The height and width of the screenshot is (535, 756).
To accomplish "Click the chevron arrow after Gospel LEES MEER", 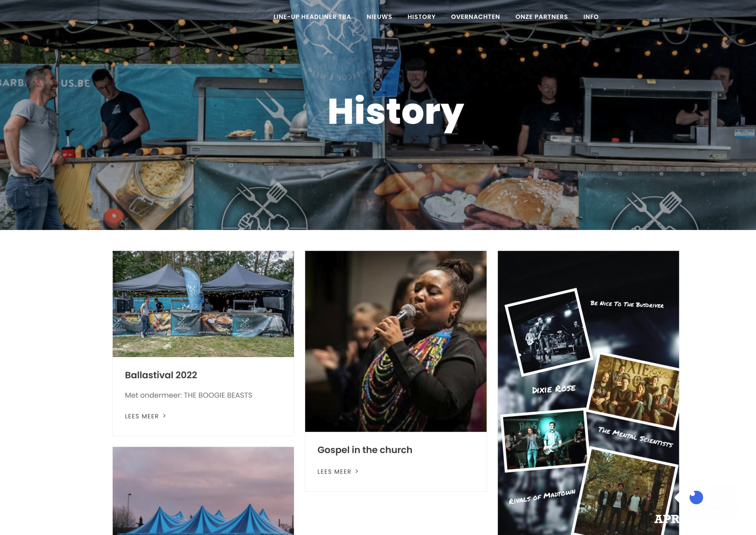I will pyautogui.click(x=357, y=472).
